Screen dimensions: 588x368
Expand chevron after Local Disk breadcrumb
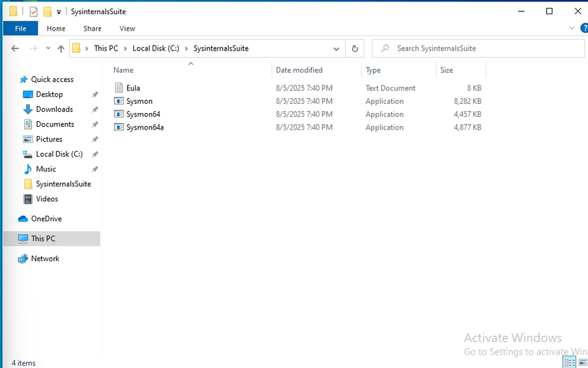click(x=186, y=48)
